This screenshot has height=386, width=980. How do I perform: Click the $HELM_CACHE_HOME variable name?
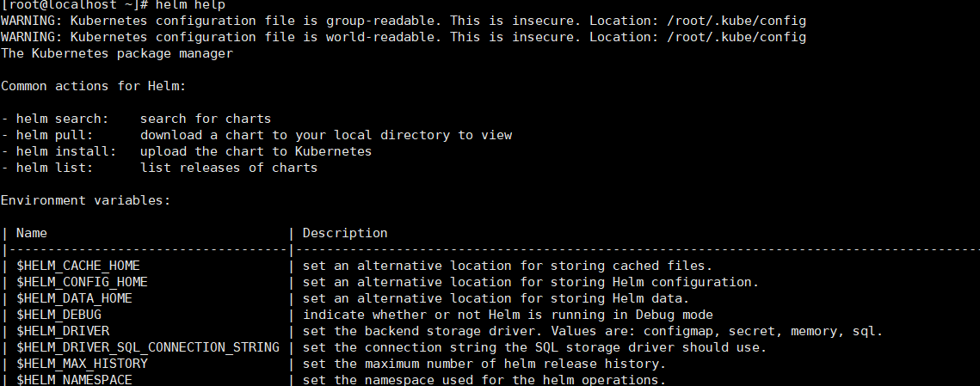pyautogui.click(x=78, y=266)
